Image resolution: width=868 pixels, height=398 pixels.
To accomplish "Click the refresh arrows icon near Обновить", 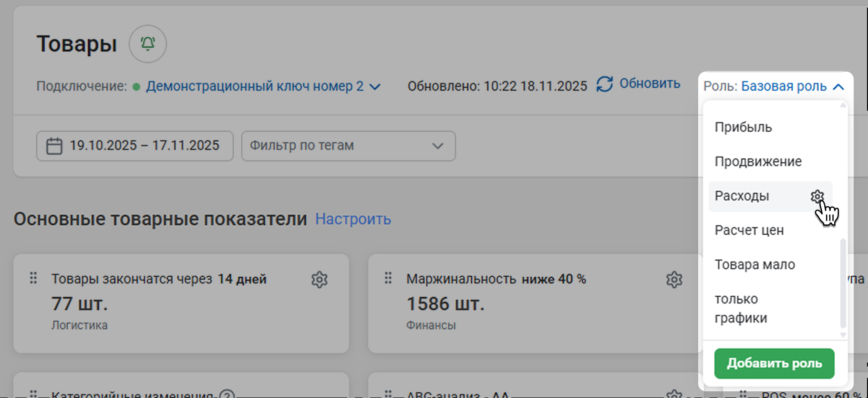I will point(604,84).
